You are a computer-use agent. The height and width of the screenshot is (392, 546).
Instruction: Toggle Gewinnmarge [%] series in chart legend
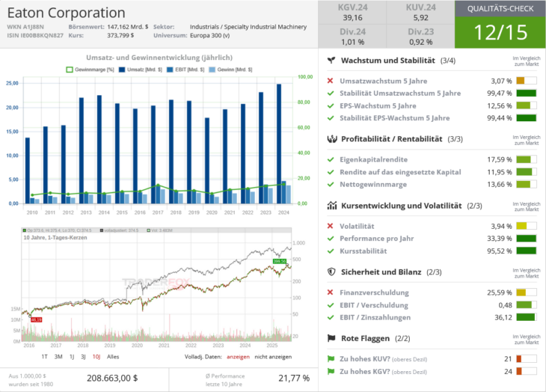(x=90, y=70)
